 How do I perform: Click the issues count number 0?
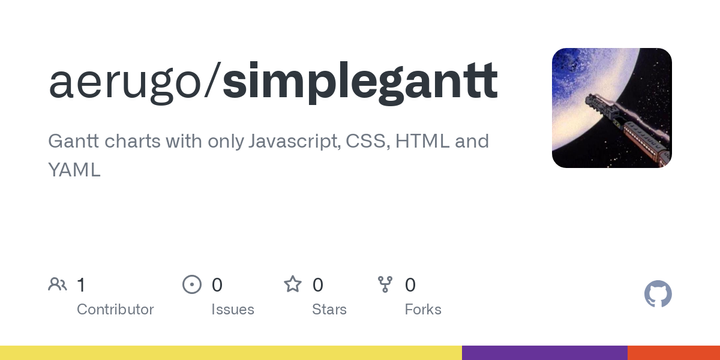(x=217, y=285)
